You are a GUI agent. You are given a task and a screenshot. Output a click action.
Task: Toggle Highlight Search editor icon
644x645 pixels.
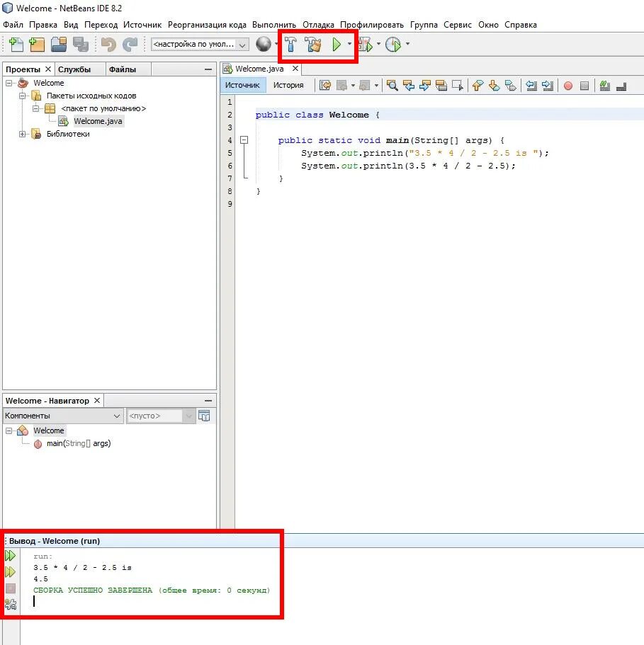point(441,85)
